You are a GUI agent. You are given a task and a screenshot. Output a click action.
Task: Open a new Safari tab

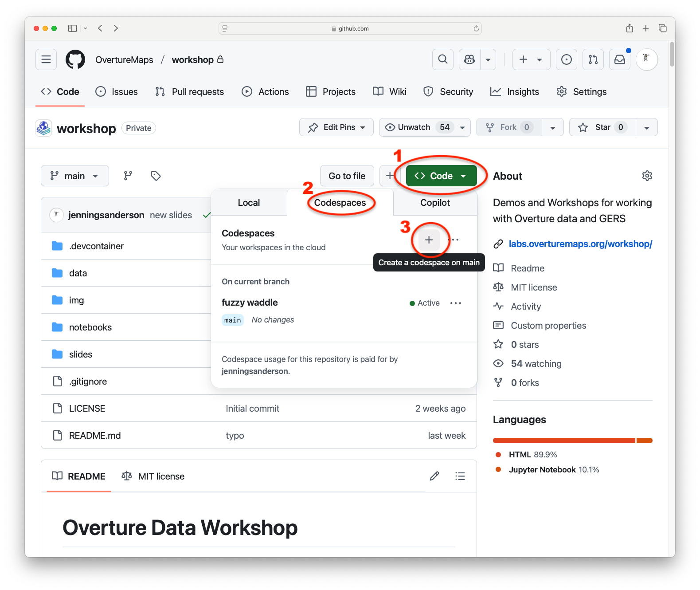(x=646, y=28)
